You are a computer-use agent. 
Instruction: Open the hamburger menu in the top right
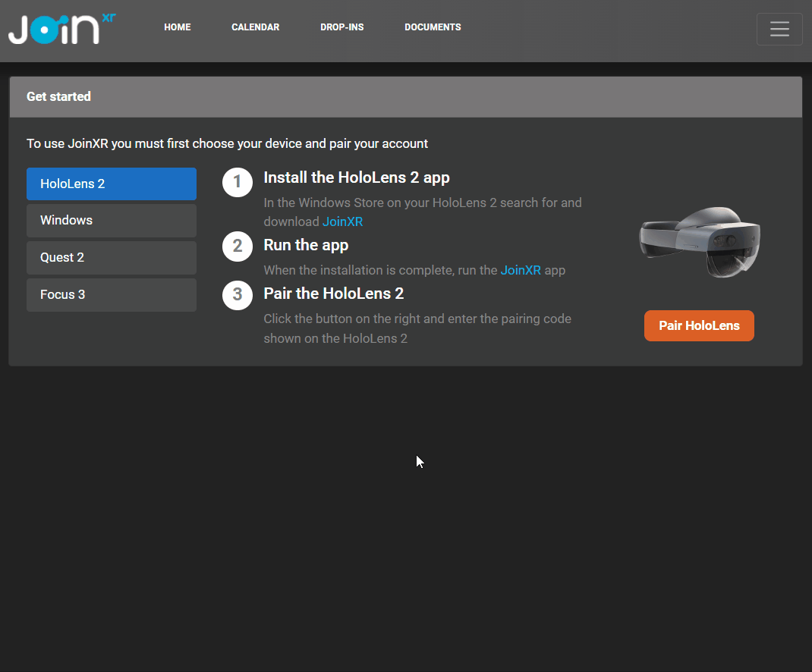[x=779, y=29]
